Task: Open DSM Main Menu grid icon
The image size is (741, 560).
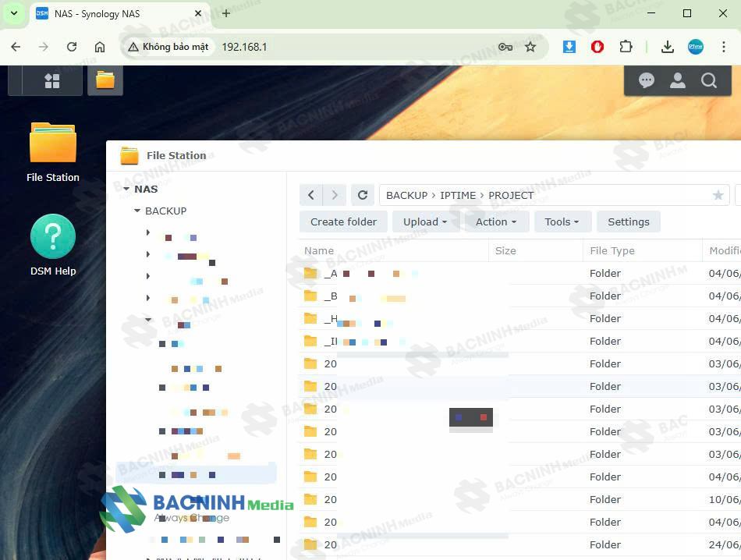Action: click(52, 80)
